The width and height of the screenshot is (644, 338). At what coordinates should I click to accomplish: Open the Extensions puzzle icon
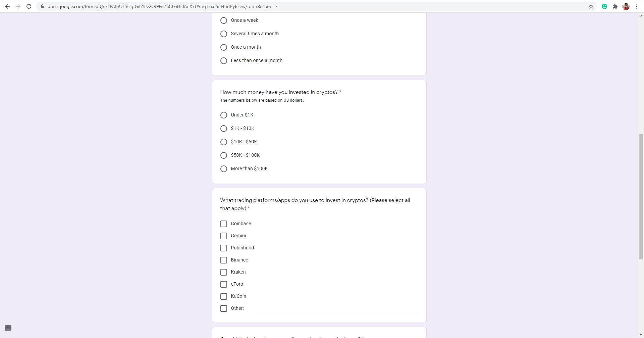615,6
